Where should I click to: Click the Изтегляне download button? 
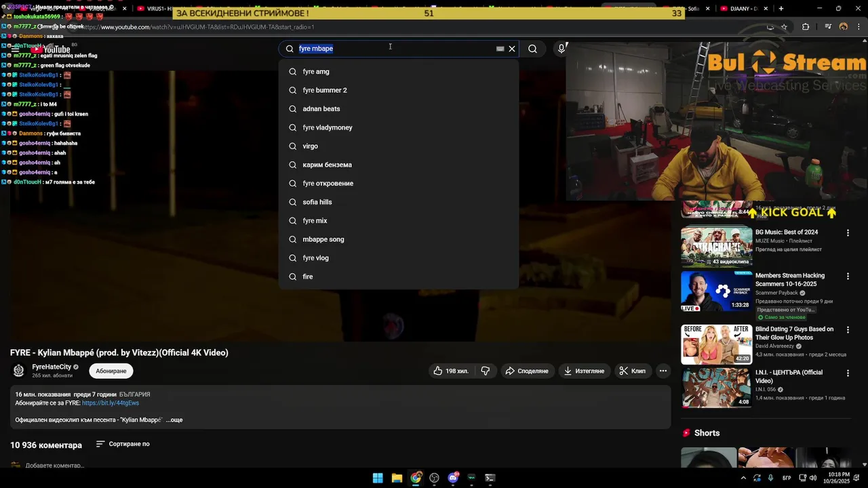coord(584,371)
